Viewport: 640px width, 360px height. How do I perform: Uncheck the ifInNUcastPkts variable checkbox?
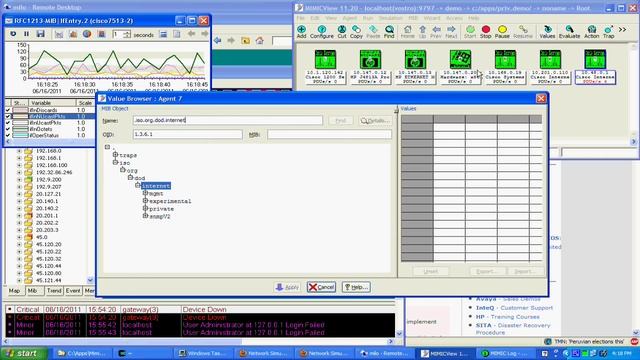click(x=8, y=116)
